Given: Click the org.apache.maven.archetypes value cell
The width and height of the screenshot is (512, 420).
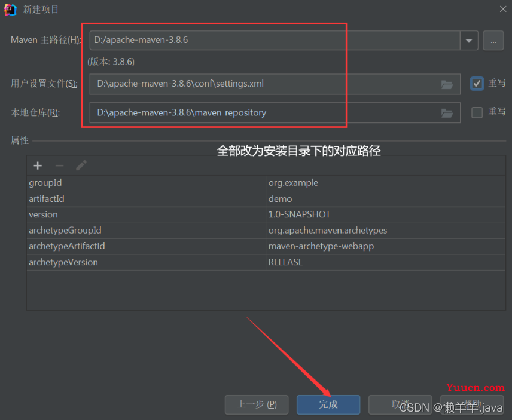Looking at the screenshot, I should (x=386, y=231).
